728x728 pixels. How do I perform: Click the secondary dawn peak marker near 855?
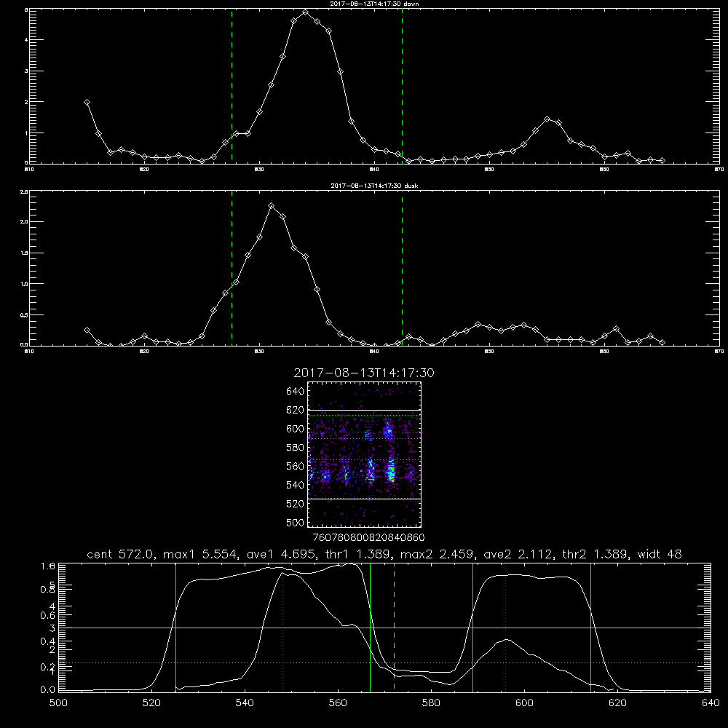point(547,119)
